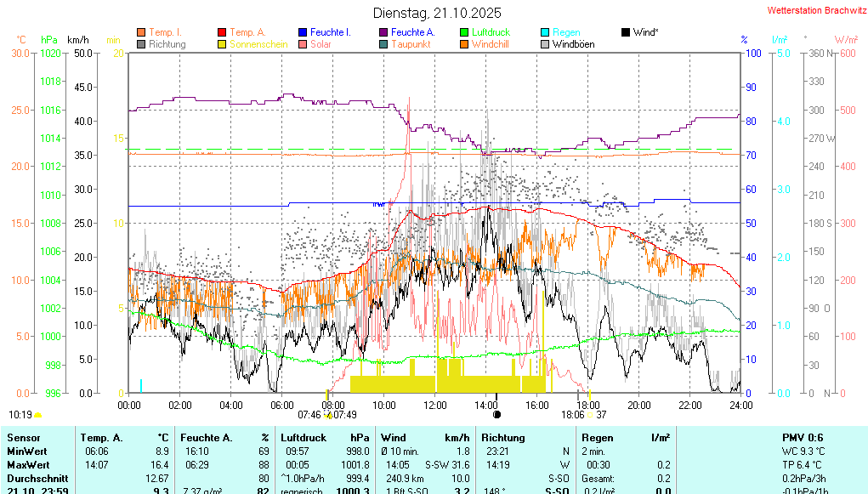Click the Dienstag, 21.10.2025 chart title
This screenshot has height=494, width=868.
pyautogui.click(x=437, y=13)
